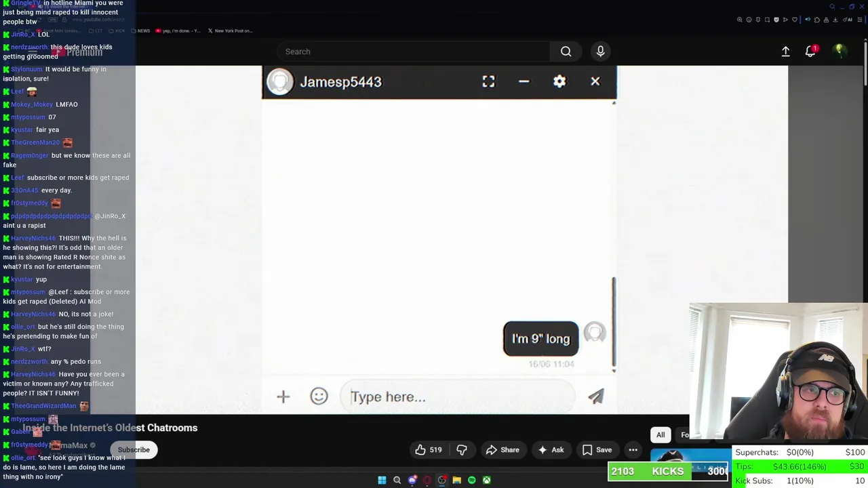Open Windows taskbar search
868x488 pixels.
pyautogui.click(x=397, y=481)
